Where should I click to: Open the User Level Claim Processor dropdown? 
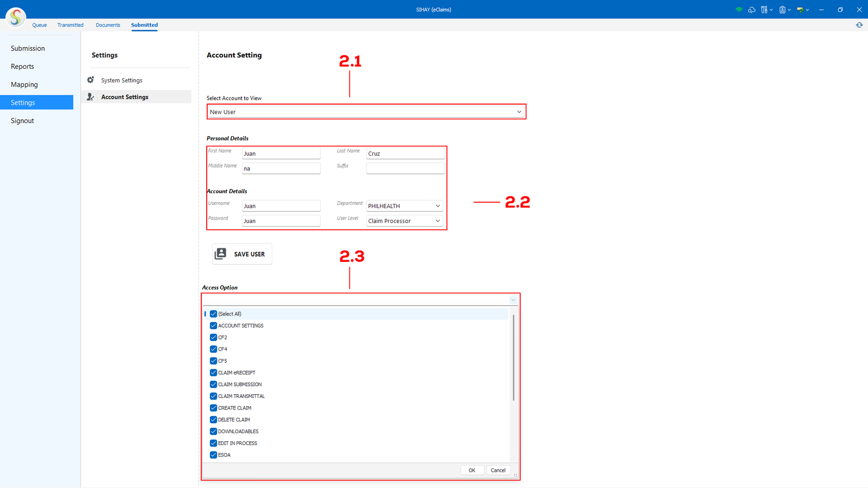pyautogui.click(x=404, y=221)
